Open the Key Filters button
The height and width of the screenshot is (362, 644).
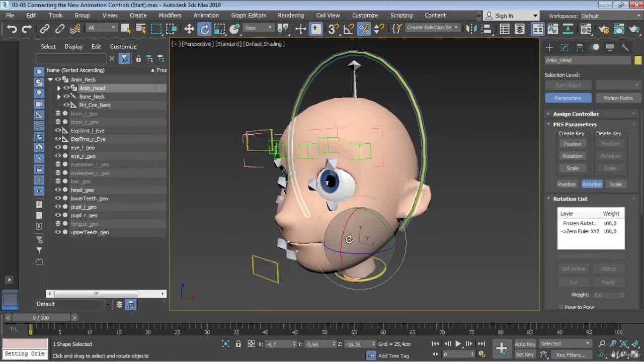pos(571,354)
